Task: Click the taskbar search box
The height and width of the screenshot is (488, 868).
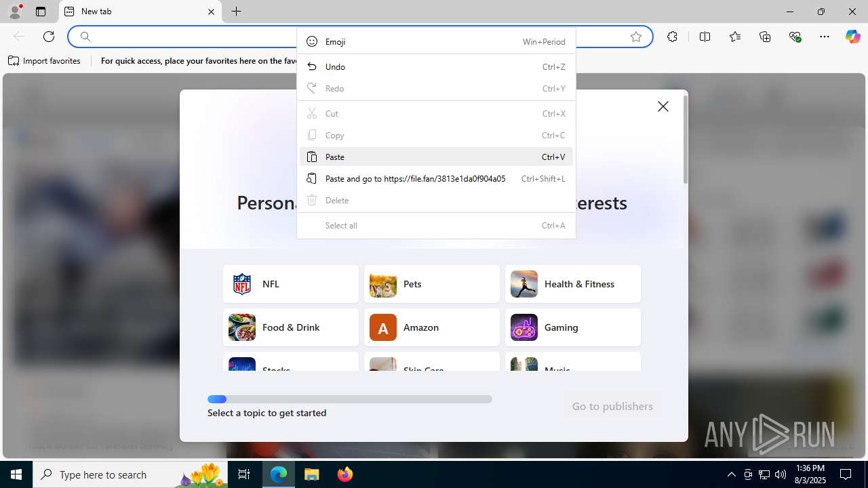Action: (132, 474)
